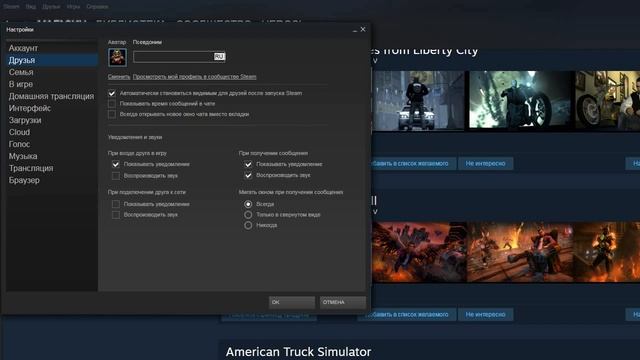Viewport: 640px width, 360px height.
Task: Open Liberty City screenshot with motorcycle rider
Action: click(520, 100)
